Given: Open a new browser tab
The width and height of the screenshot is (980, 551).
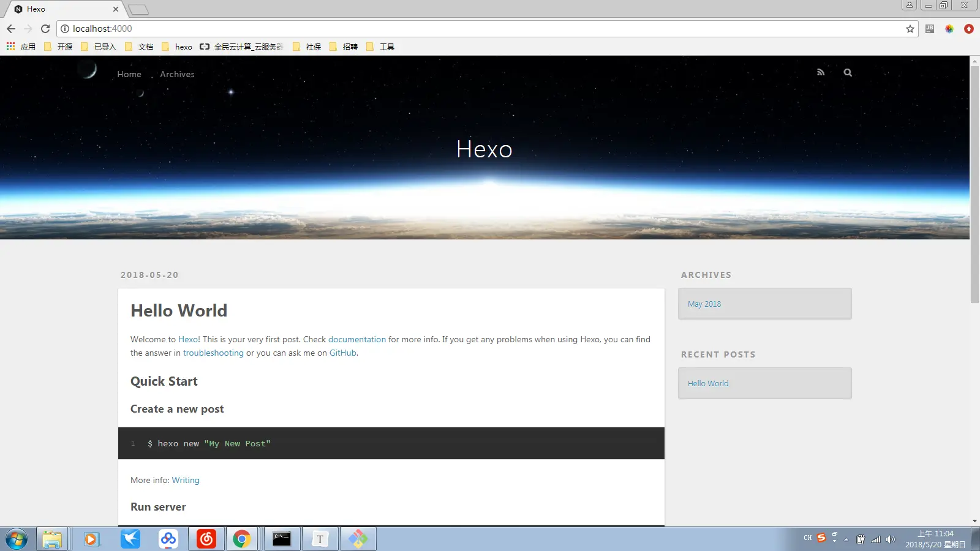Looking at the screenshot, I should pyautogui.click(x=139, y=9).
